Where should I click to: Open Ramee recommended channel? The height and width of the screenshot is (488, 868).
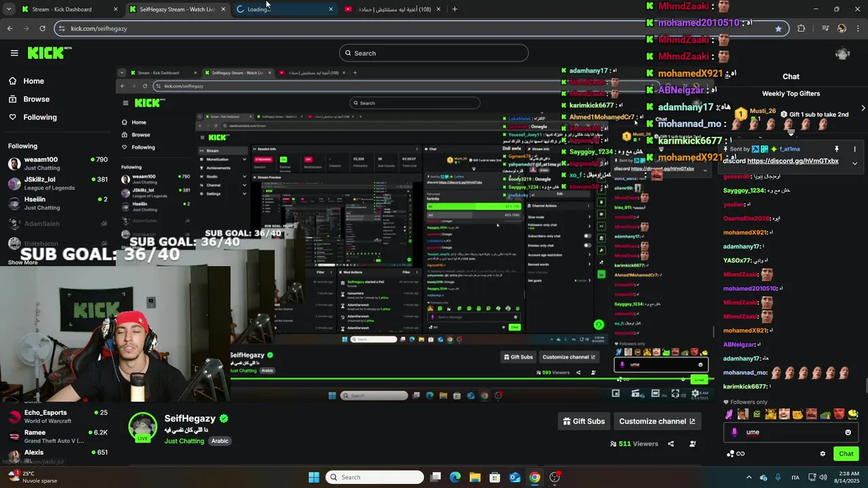[58, 436]
